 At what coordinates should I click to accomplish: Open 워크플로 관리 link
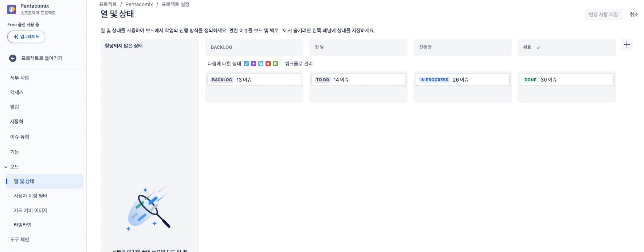[299, 64]
